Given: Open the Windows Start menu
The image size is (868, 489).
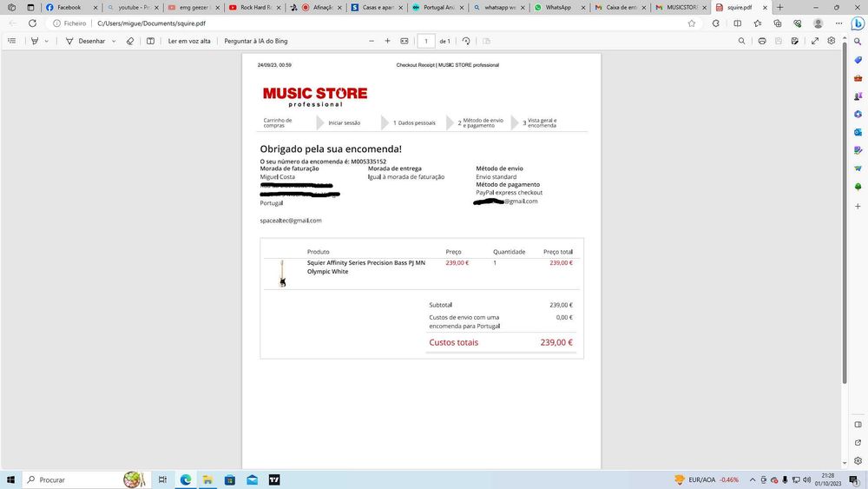Looking at the screenshot, I should pyautogui.click(x=10, y=479).
